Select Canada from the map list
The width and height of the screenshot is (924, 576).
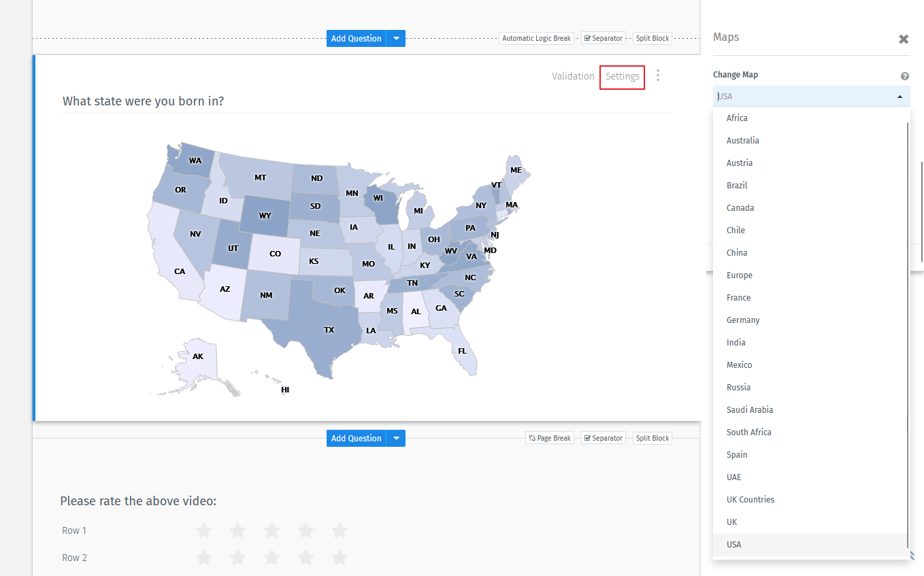740,208
